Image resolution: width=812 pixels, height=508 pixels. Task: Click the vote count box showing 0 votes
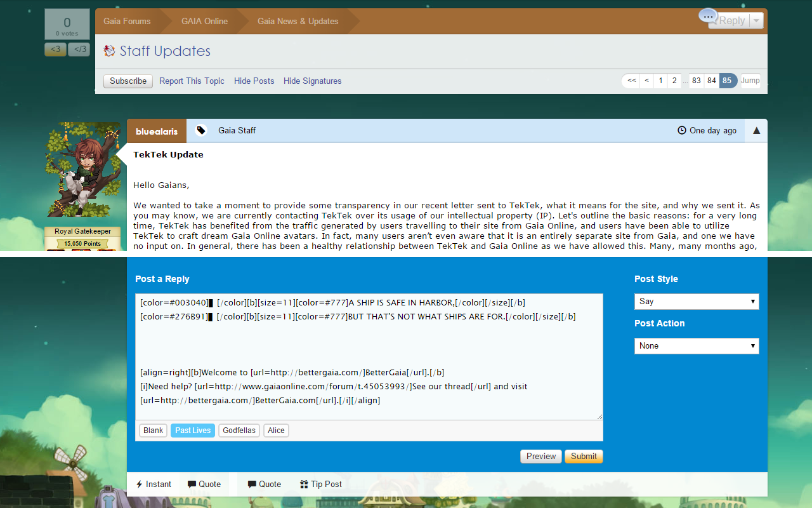pyautogui.click(x=67, y=25)
